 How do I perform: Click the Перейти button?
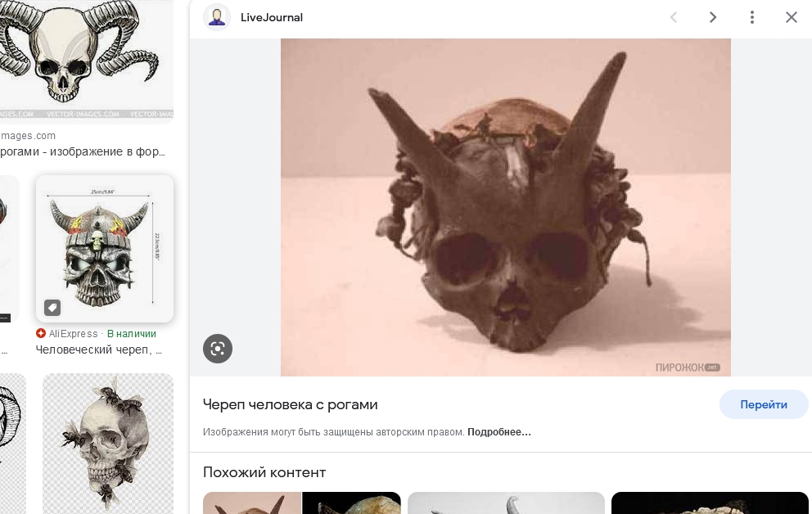point(764,405)
